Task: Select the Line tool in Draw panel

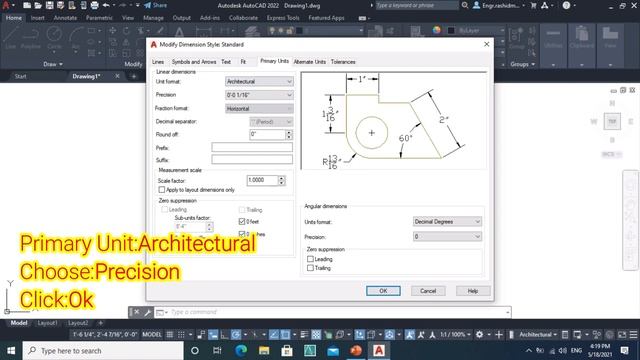Action: coord(11,38)
